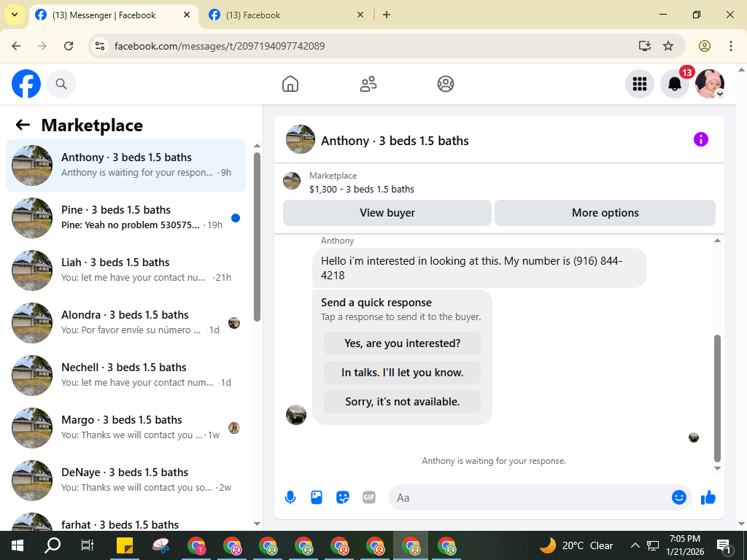The width and height of the screenshot is (747, 560).
Task: Send quick reply 'In talks. I'll let you know.'
Action: [402, 373]
